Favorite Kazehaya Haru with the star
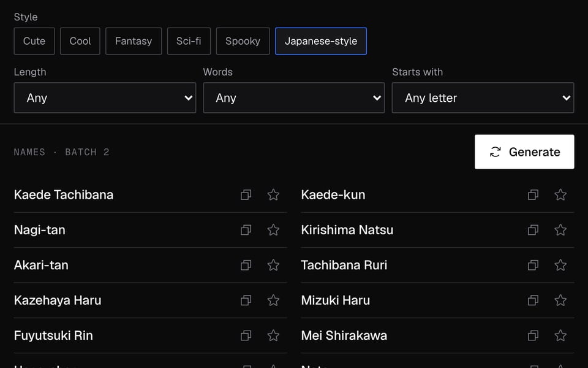 273,300
